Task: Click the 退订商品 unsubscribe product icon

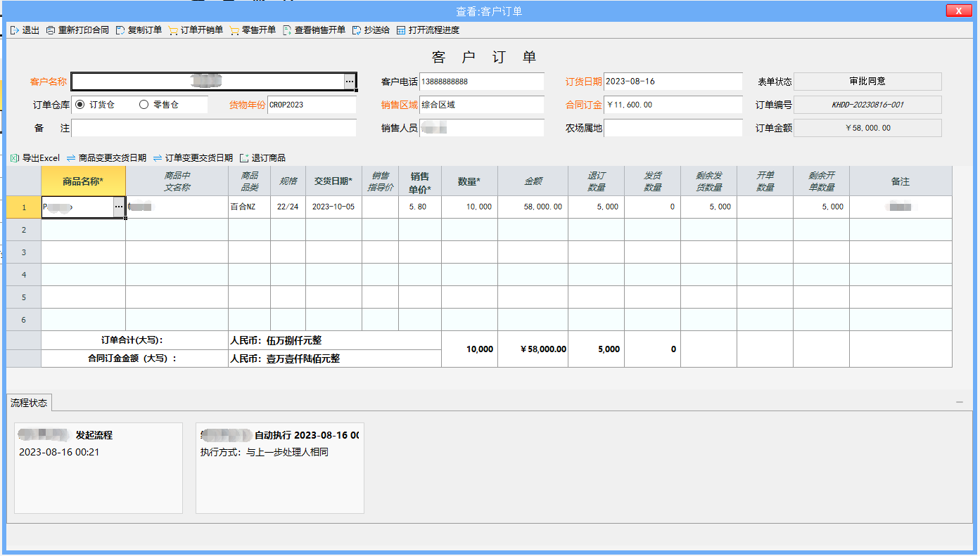Action: tap(244, 158)
